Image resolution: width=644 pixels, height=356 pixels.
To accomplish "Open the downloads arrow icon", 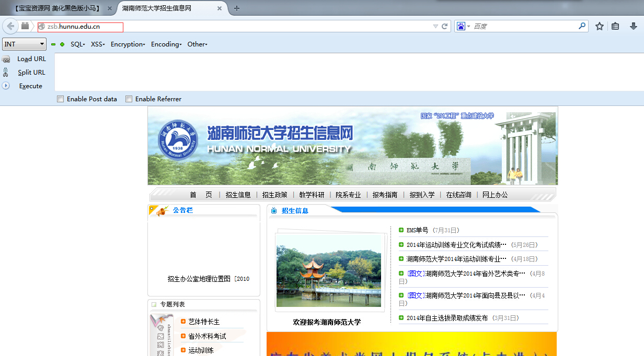I will (633, 26).
